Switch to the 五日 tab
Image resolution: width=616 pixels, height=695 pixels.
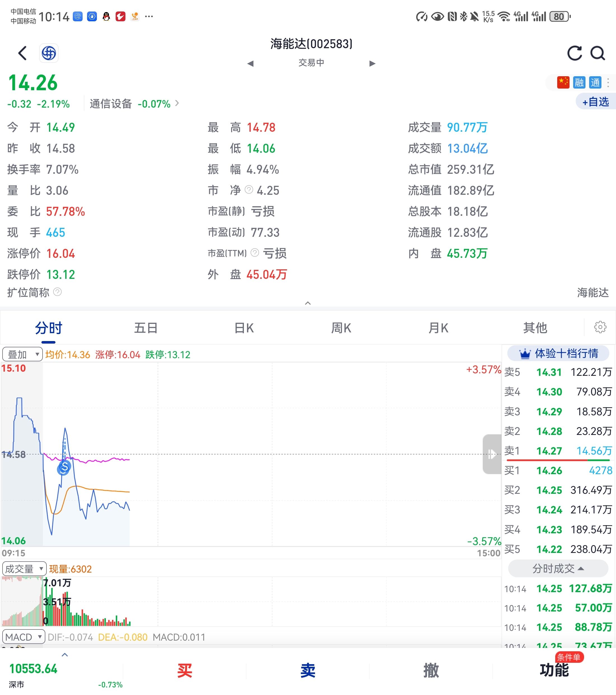pos(146,328)
